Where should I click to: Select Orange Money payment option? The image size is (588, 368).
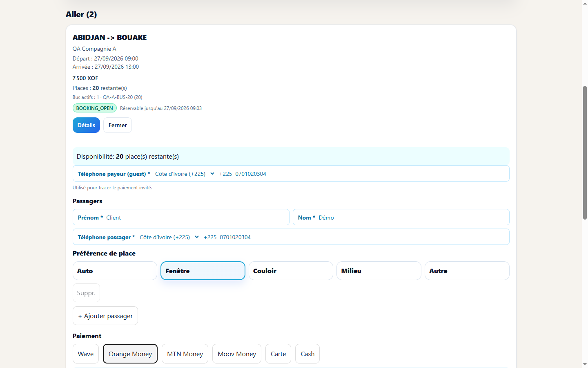[x=130, y=354]
